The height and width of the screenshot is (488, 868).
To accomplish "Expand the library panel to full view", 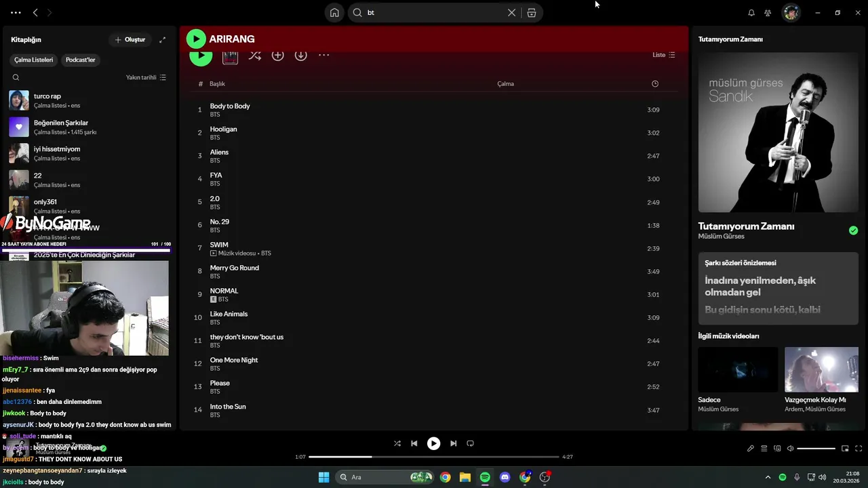I will [162, 39].
